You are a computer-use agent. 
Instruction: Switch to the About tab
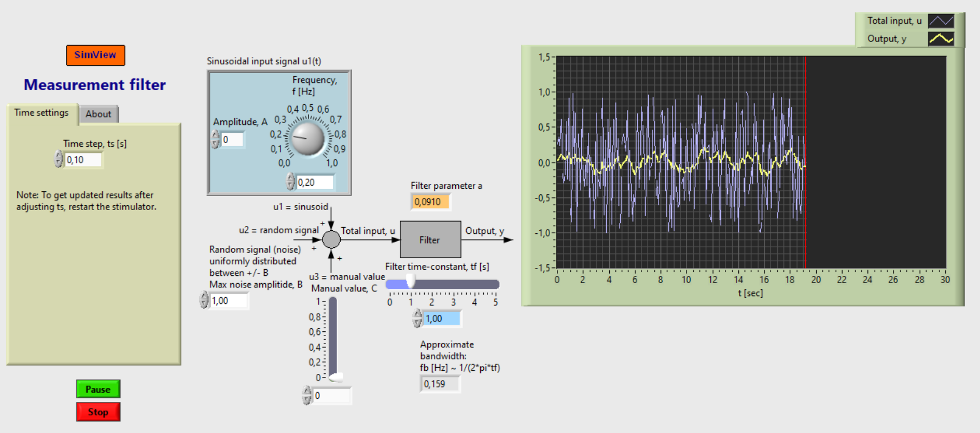99,114
